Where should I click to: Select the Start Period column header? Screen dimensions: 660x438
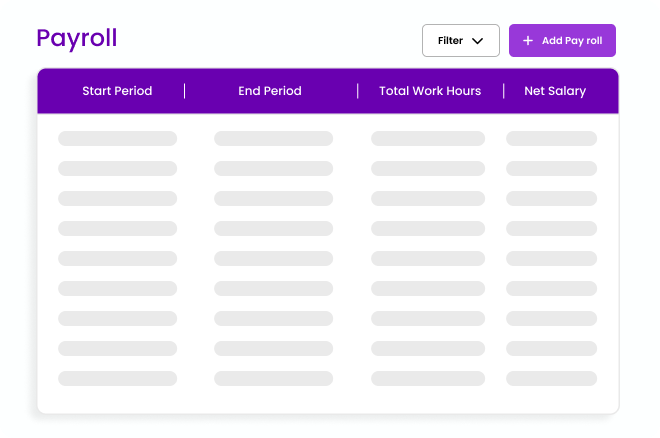point(117,91)
